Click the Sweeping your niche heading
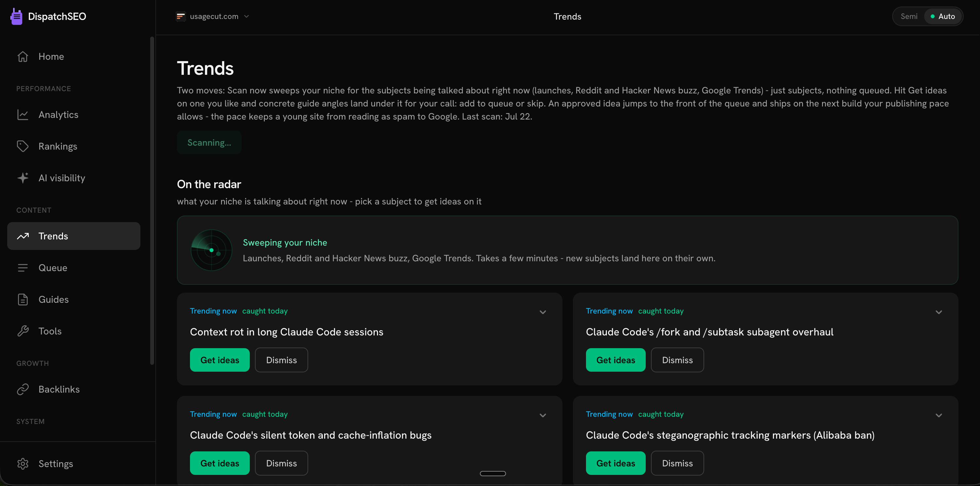The image size is (980, 486). 285,242
